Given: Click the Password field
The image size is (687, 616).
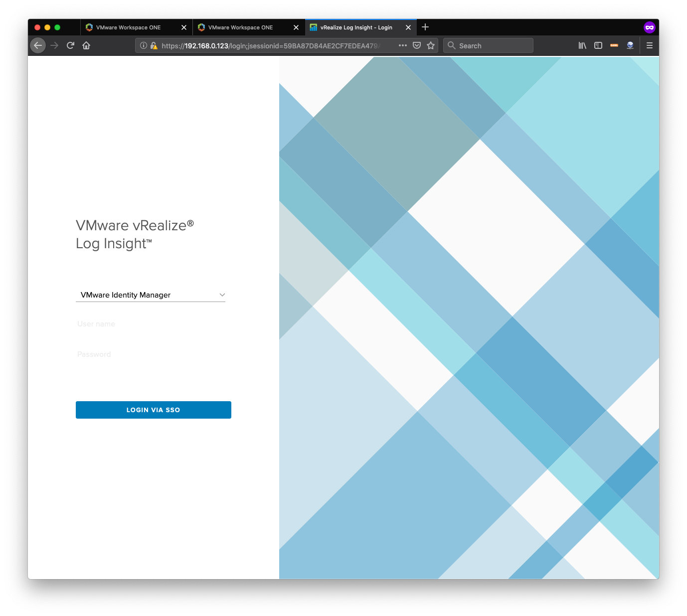Looking at the screenshot, I should click(151, 354).
